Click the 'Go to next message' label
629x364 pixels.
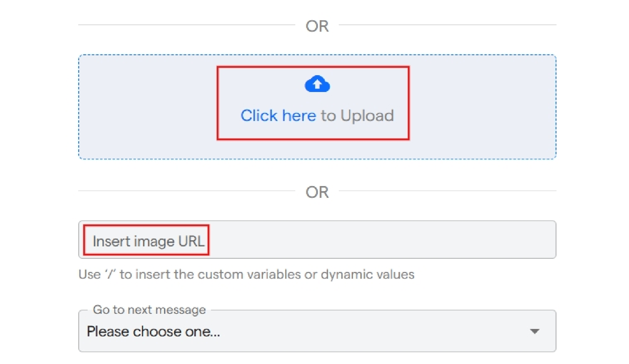149,309
